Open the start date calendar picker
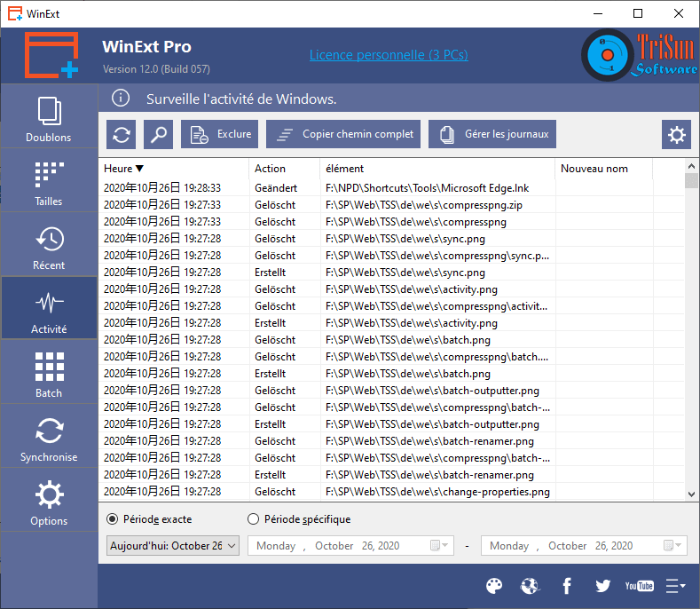 (x=439, y=546)
